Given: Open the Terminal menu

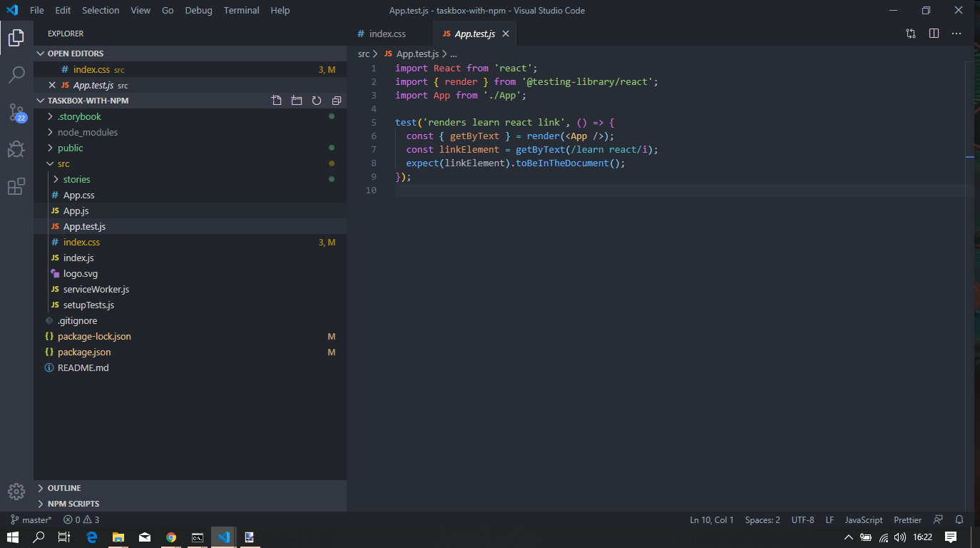Looking at the screenshot, I should (x=241, y=10).
